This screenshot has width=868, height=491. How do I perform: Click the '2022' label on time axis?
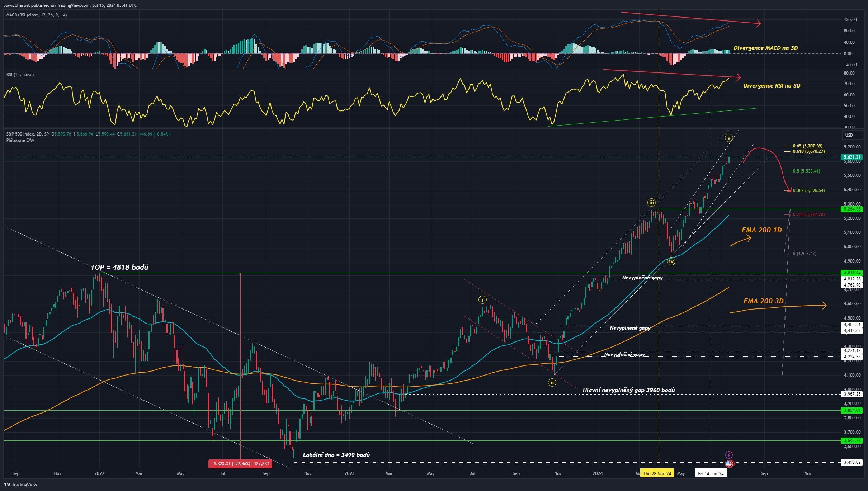[99, 473]
